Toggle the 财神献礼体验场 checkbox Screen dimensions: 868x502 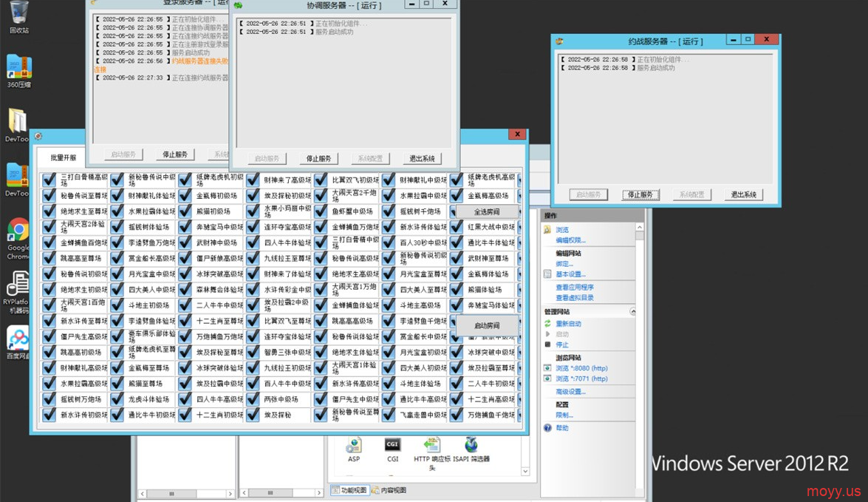pos(117,196)
